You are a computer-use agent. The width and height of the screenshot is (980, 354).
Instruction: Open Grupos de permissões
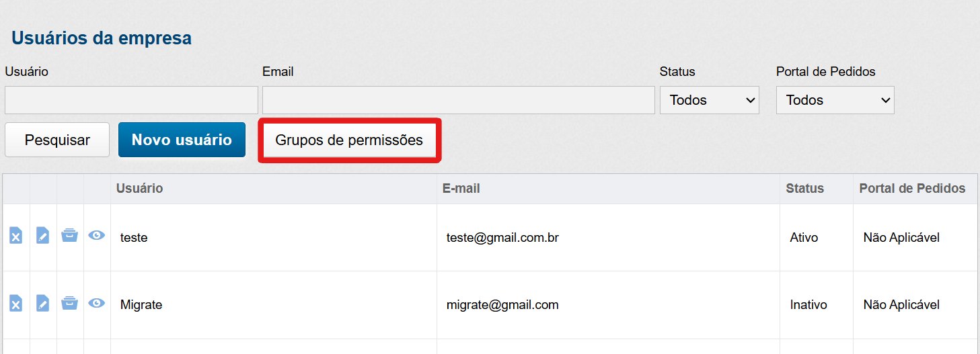(x=349, y=140)
